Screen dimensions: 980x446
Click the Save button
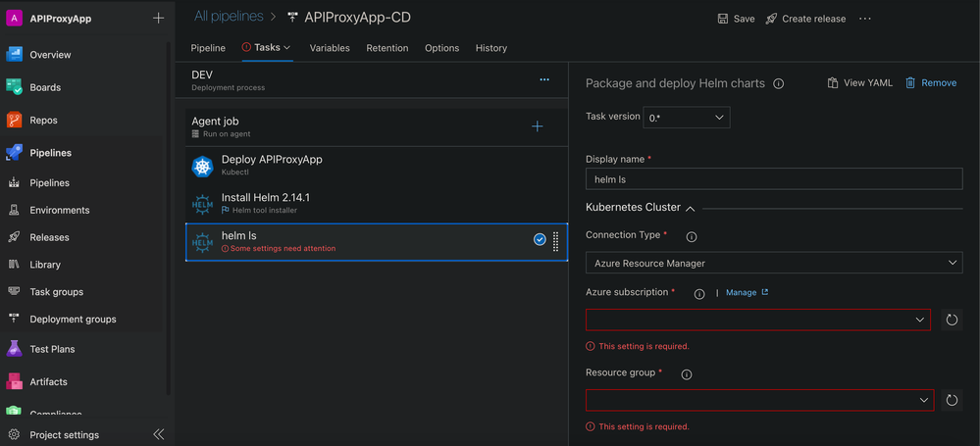pos(737,19)
